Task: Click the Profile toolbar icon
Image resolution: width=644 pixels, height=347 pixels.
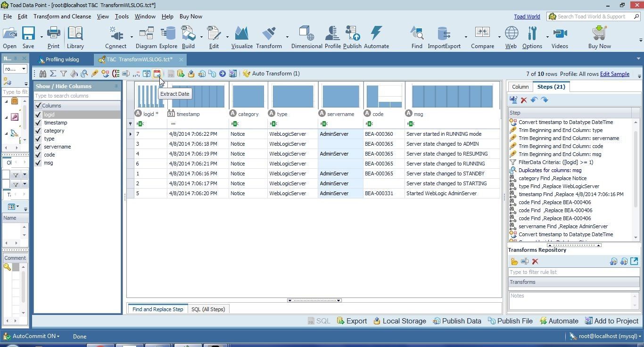Action: [x=332, y=37]
